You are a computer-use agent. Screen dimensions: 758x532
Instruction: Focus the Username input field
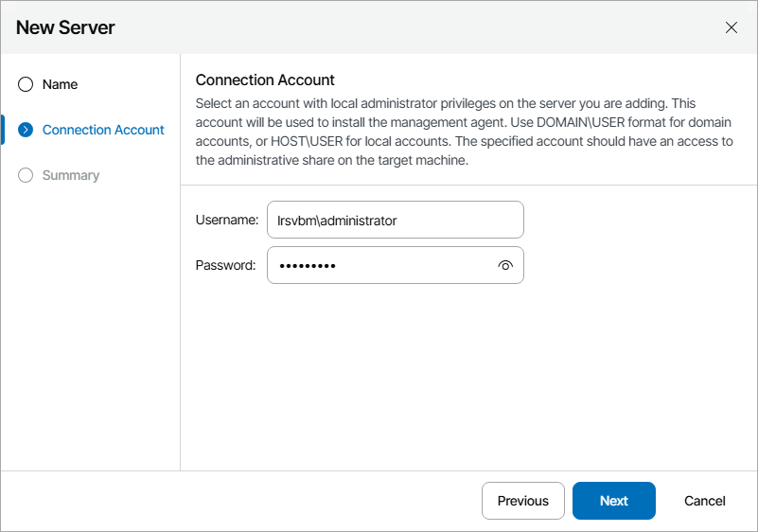[x=395, y=220]
